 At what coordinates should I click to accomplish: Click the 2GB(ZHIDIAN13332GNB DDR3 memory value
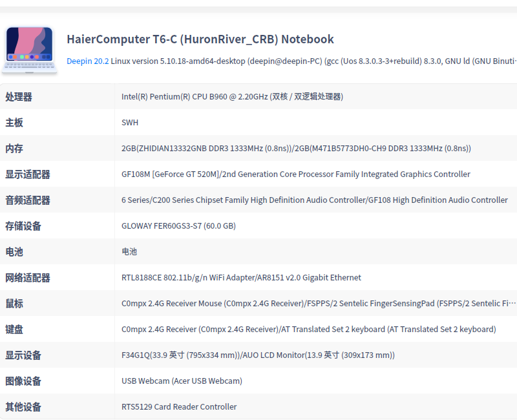click(296, 149)
